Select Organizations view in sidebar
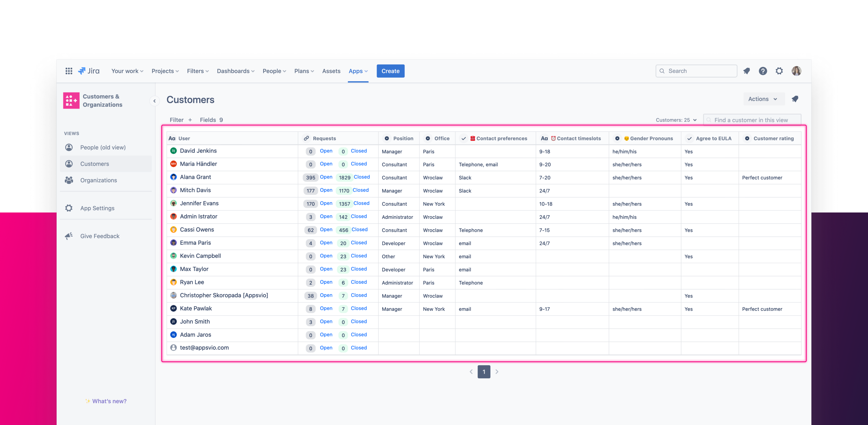This screenshot has height=425, width=868. (98, 180)
